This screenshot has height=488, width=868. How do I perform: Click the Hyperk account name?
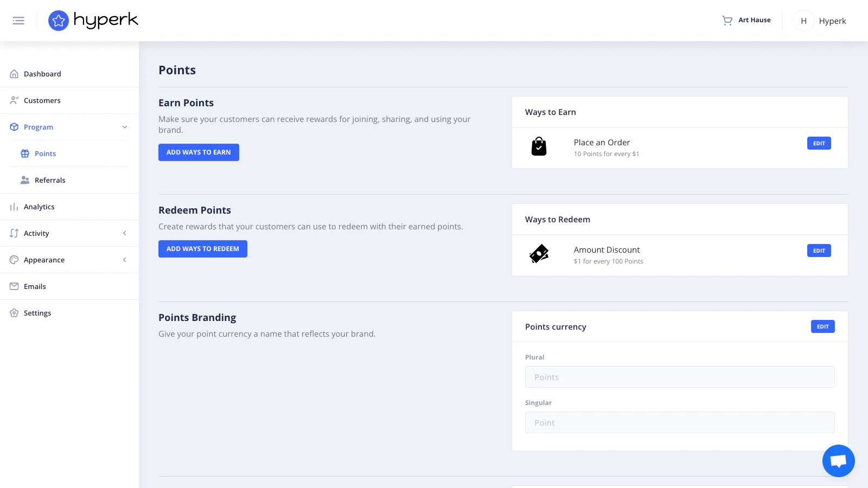pos(833,21)
